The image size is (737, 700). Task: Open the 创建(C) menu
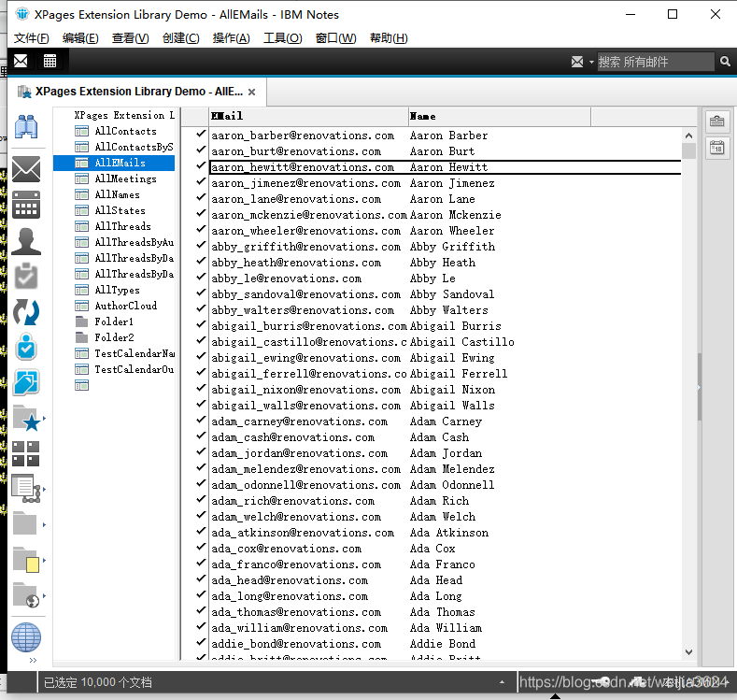tap(180, 38)
